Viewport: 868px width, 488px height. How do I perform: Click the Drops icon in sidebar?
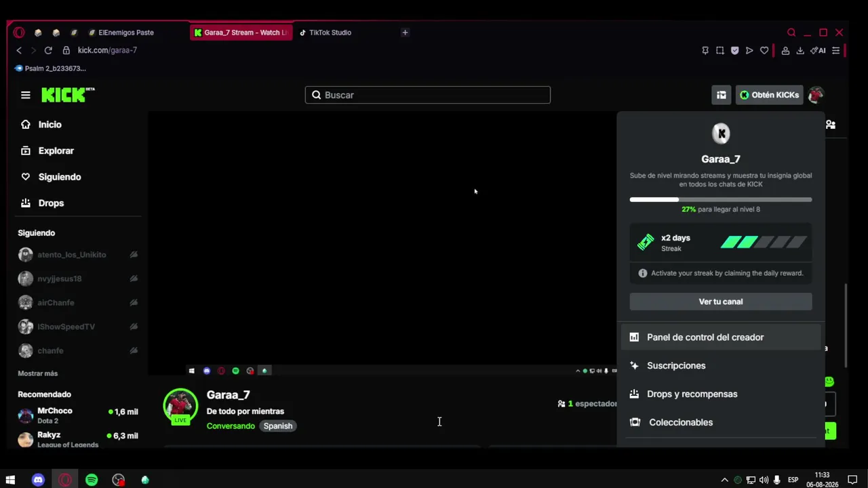(26, 203)
